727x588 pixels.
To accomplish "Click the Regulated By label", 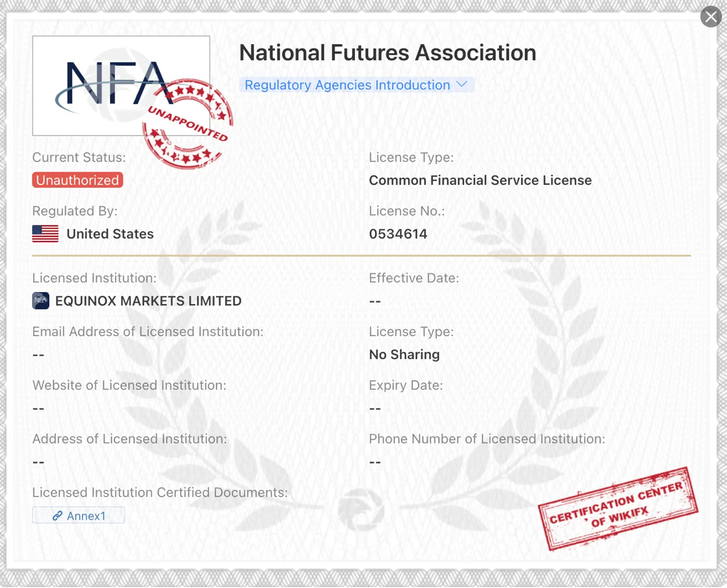I will pos(75,211).
